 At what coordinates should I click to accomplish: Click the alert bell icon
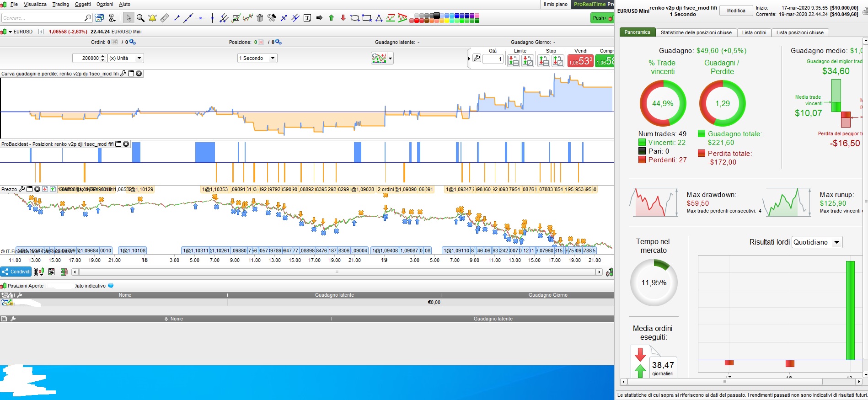coord(152,18)
